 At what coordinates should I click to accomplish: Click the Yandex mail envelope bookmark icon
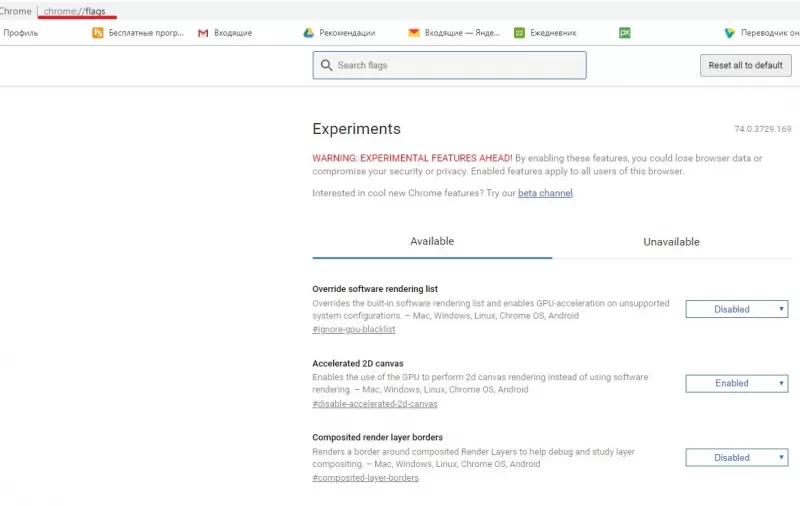[414, 33]
